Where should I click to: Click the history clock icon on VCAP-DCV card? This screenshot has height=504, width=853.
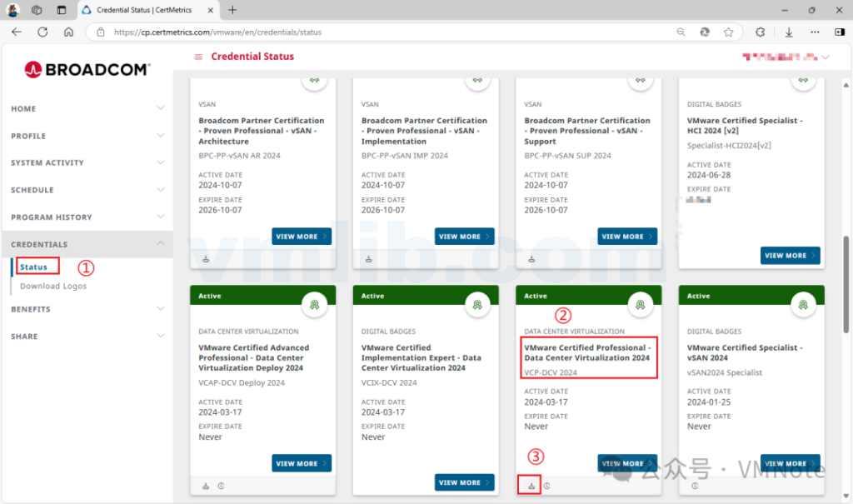tap(221, 486)
